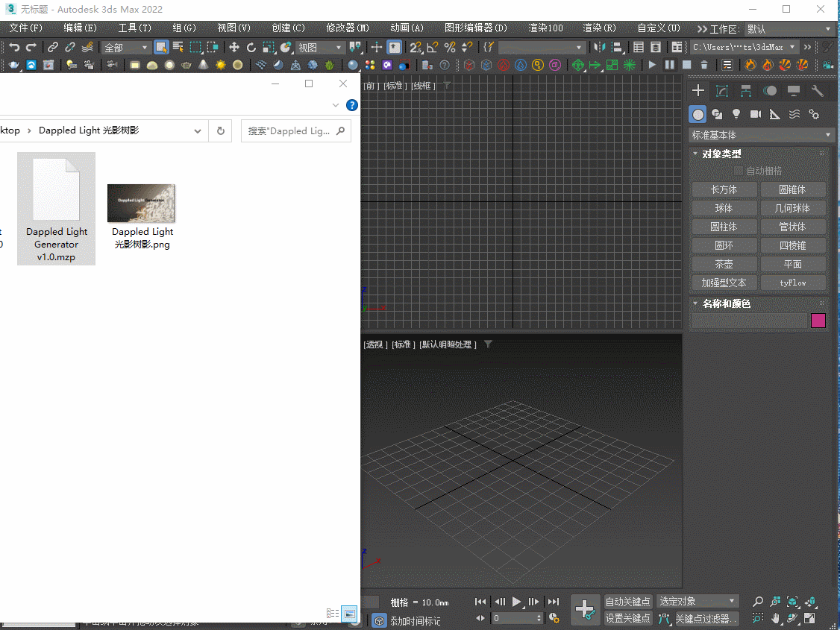Open the 工作区 默认 workspace dropdown
The height and width of the screenshot is (630, 840).
(789, 29)
